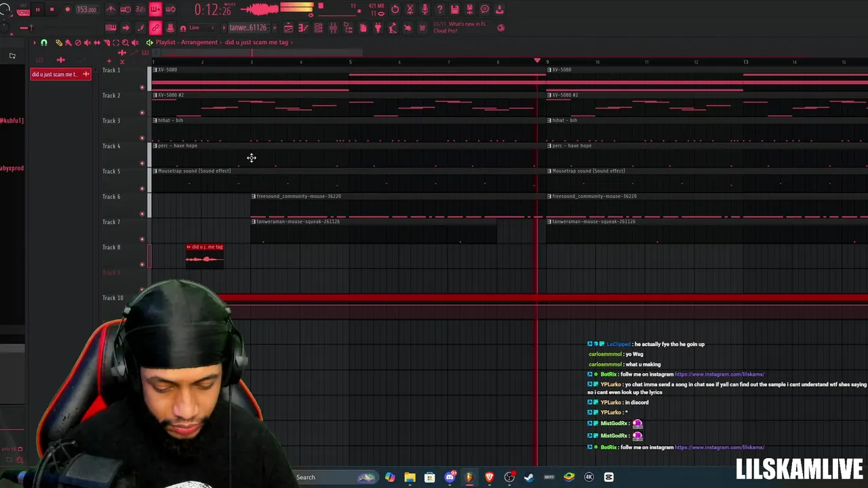Open Brave browser from the taskbar
The image size is (868, 488).
[x=490, y=477]
